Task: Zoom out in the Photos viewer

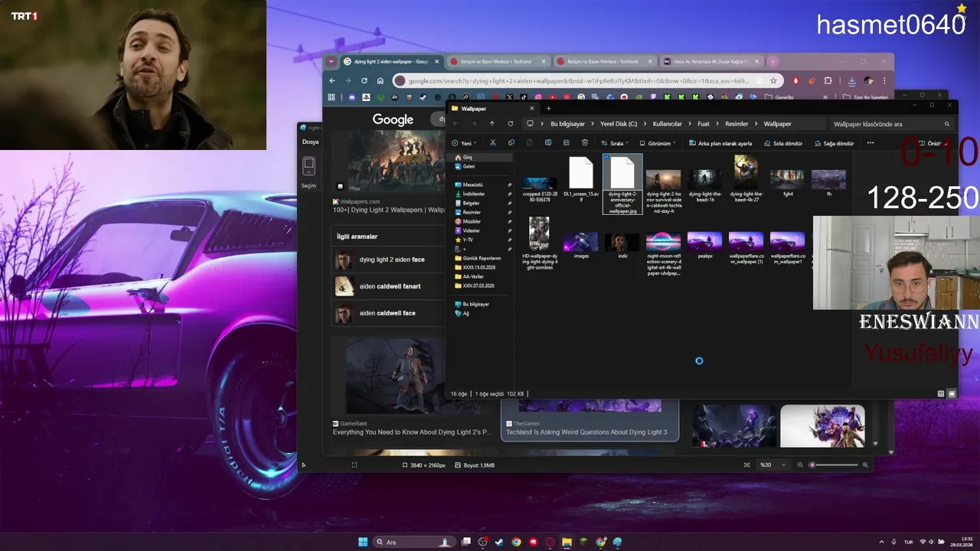Action: click(x=800, y=465)
